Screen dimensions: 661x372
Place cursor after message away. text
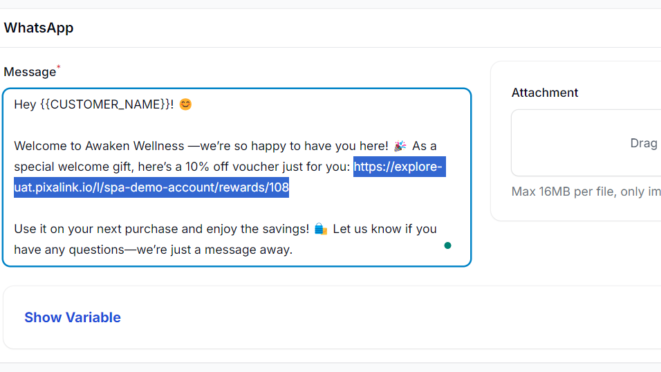pos(293,250)
